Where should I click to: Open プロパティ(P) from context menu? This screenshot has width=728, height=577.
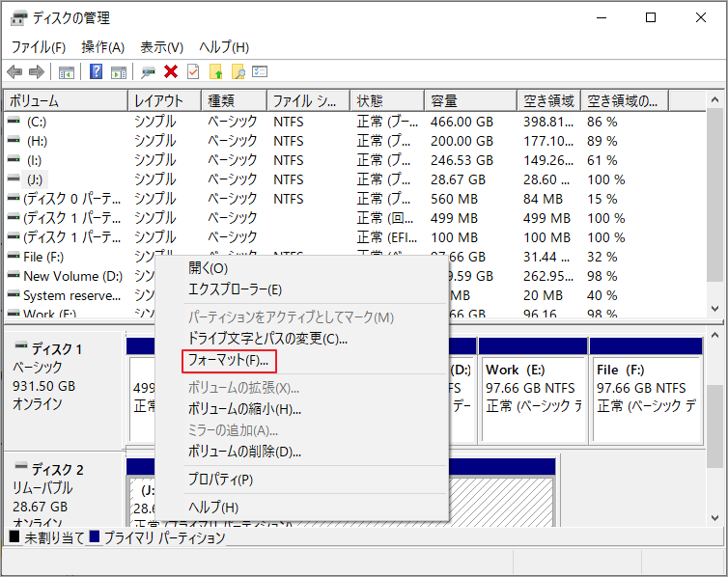point(220,480)
